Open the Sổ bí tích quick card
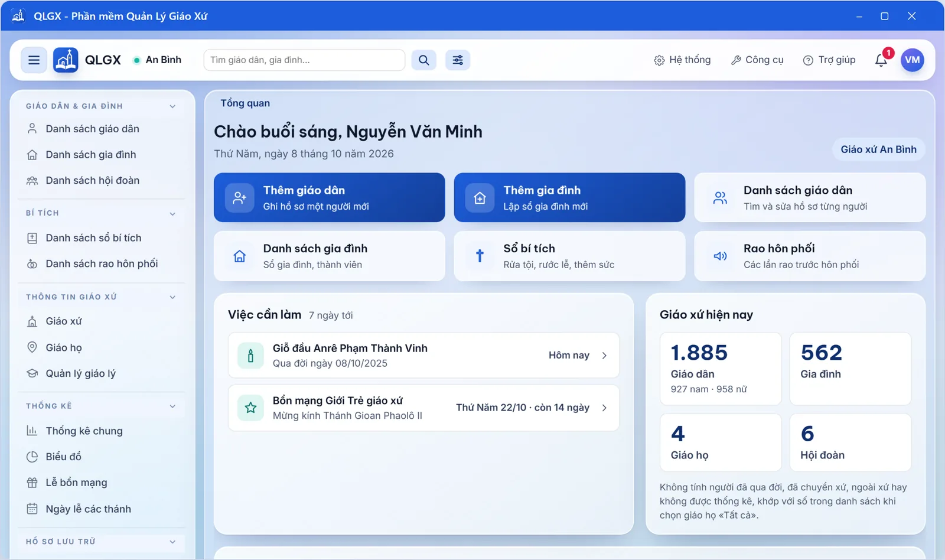945x560 pixels. point(569,256)
